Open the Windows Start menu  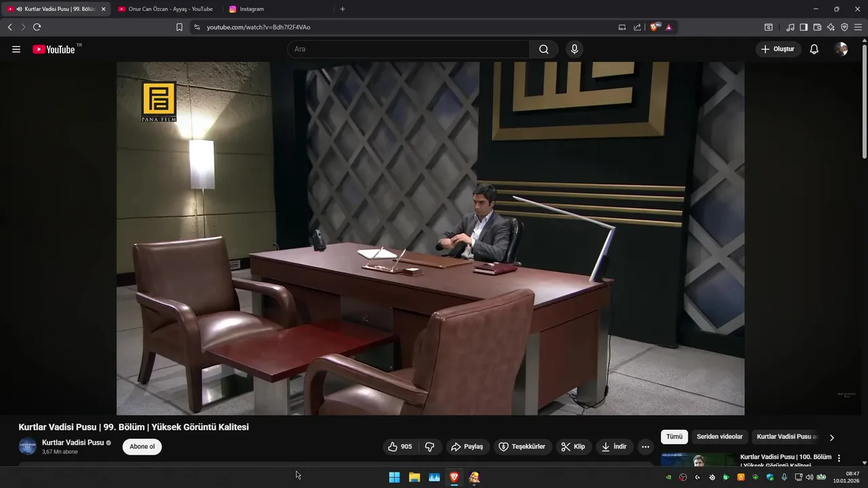coord(394,477)
